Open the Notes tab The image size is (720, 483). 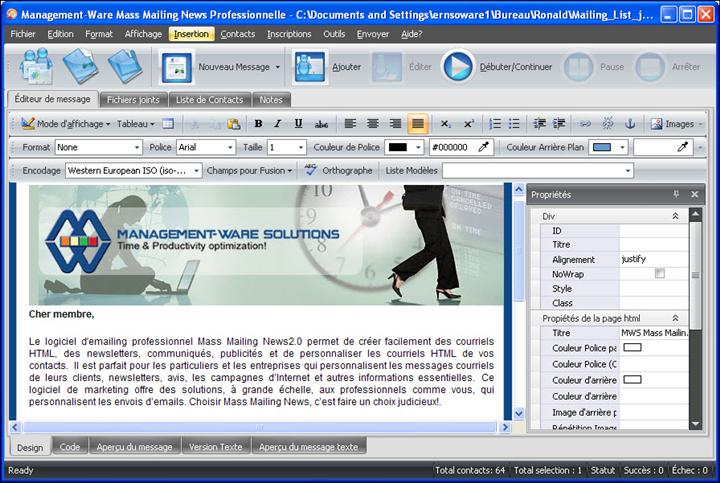pyautogui.click(x=271, y=100)
